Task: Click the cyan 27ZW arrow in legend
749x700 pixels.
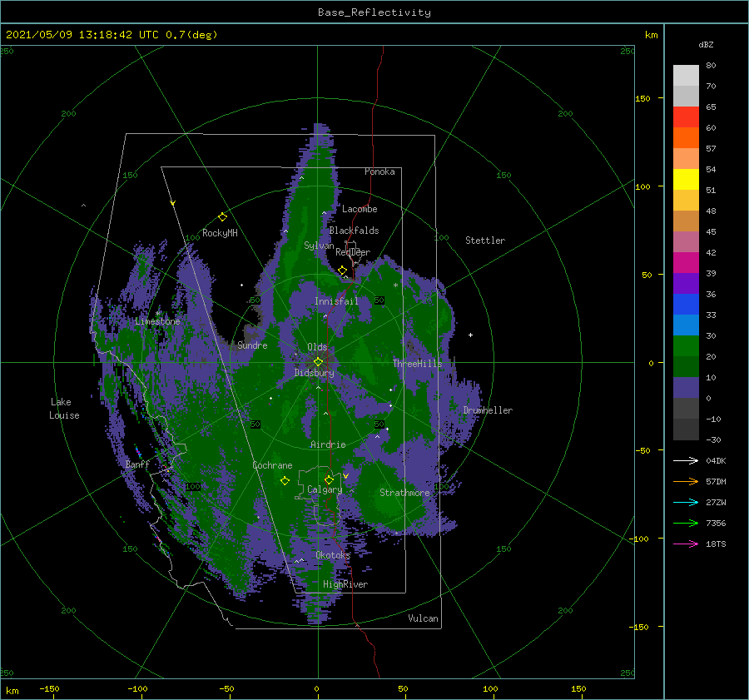Action: (686, 502)
